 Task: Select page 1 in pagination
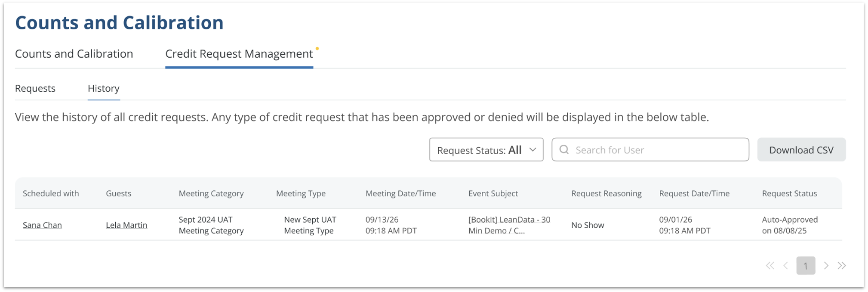[806, 266]
